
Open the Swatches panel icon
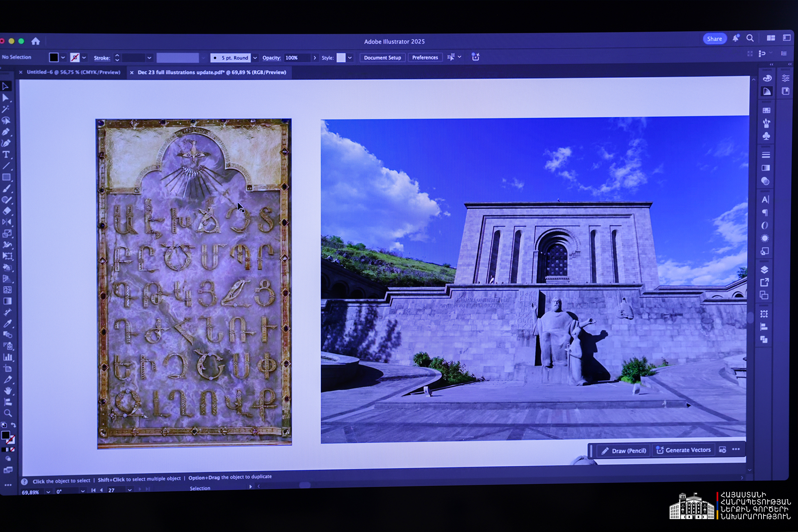click(766, 110)
